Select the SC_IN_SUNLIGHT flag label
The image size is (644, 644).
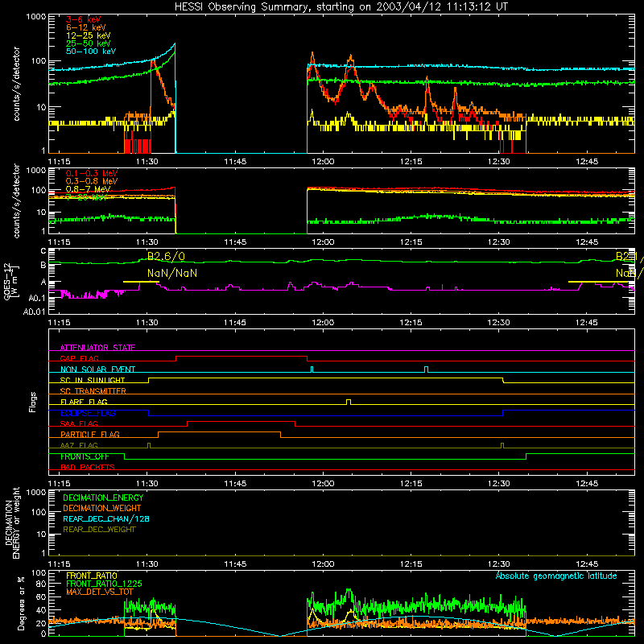(93, 380)
